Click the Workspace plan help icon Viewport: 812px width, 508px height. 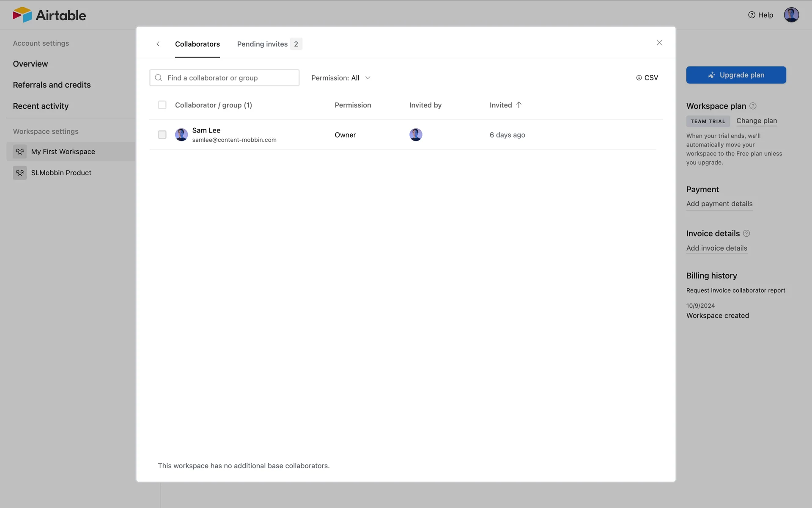753,106
